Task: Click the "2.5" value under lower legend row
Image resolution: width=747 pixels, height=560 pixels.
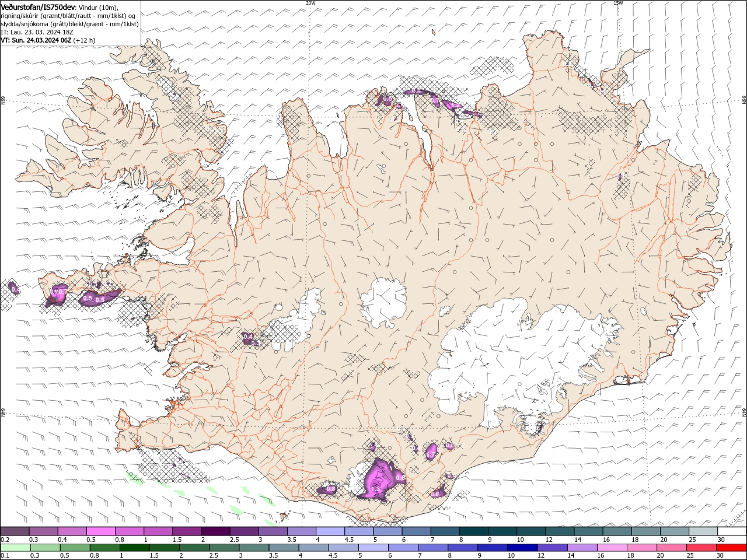Action: click(214, 556)
